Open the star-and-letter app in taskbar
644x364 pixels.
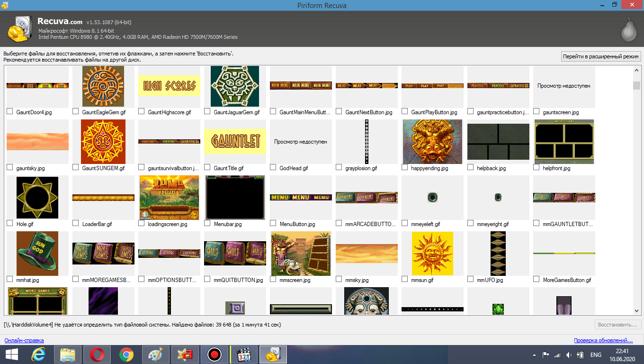pos(185,354)
